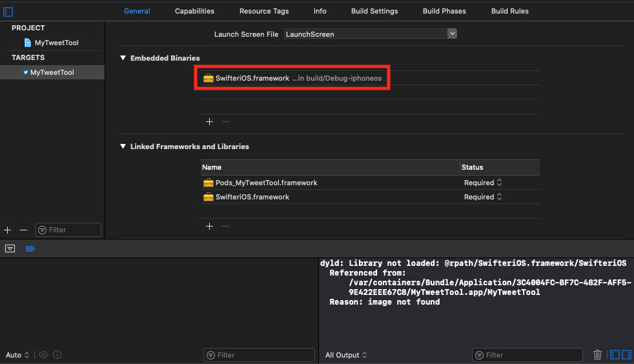Image resolution: width=634 pixels, height=364 pixels.
Task: Open the Build Phases tab
Action: tap(444, 11)
